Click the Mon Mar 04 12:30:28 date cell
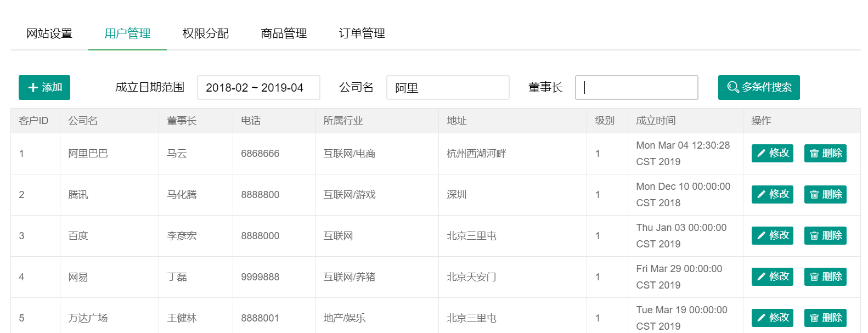Viewport: 868px width, 333px height. (686, 154)
